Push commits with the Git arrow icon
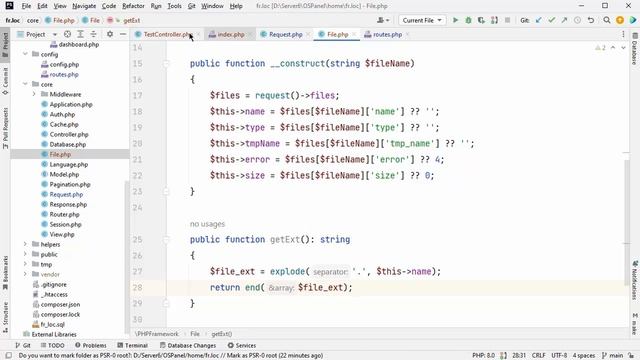This screenshot has width=640, height=360. pos(564,20)
